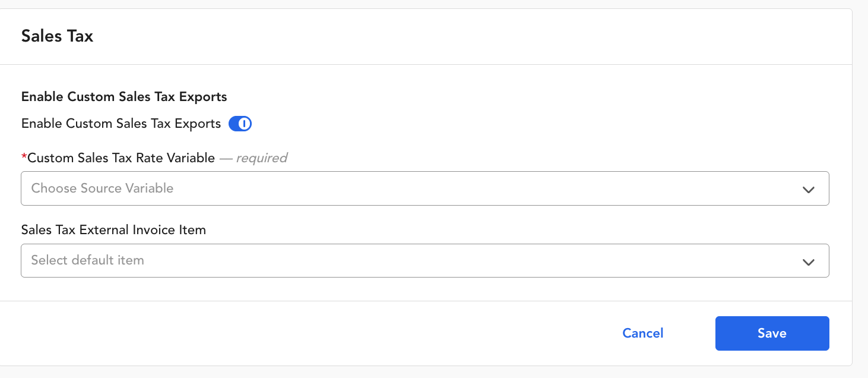Click the chevron arrow in Select default item
The image size is (868, 378).
808,262
